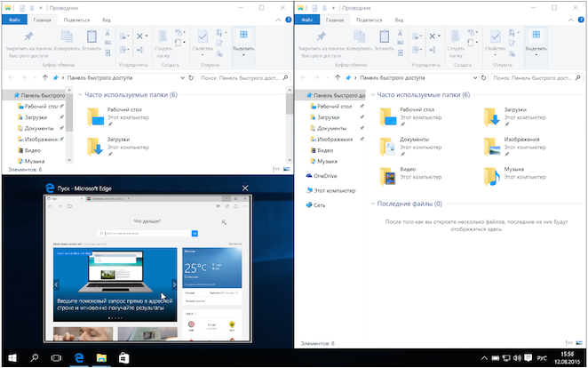This screenshot has height=368, width=588.
Task: Collapse Часто используемые папки group in right window
Action: click(x=372, y=95)
